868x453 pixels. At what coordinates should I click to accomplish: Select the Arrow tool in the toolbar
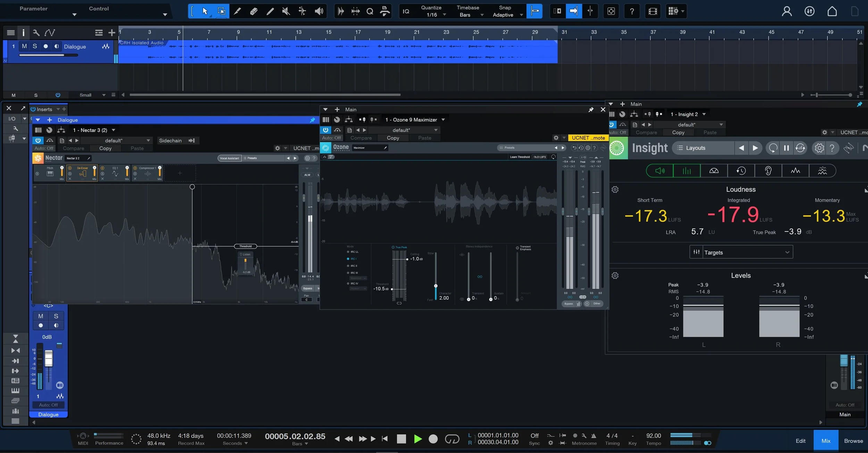(x=205, y=11)
